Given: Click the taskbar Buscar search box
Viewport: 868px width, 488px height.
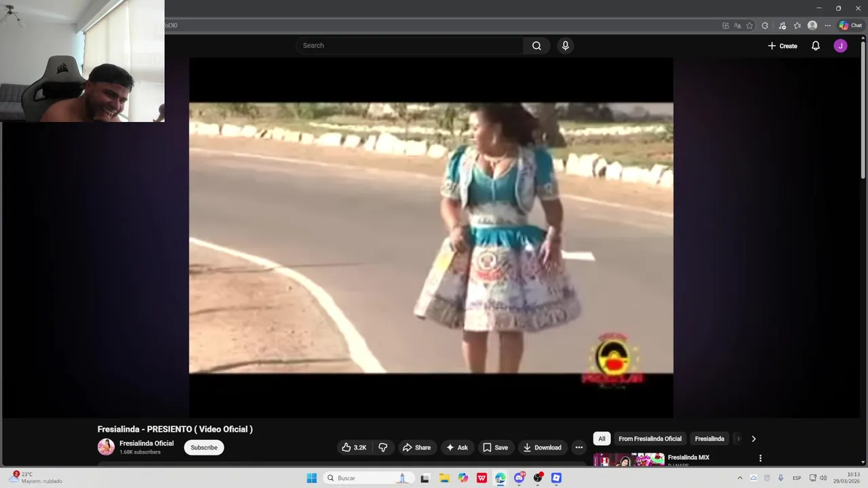Looking at the screenshot, I should (x=368, y=478).
